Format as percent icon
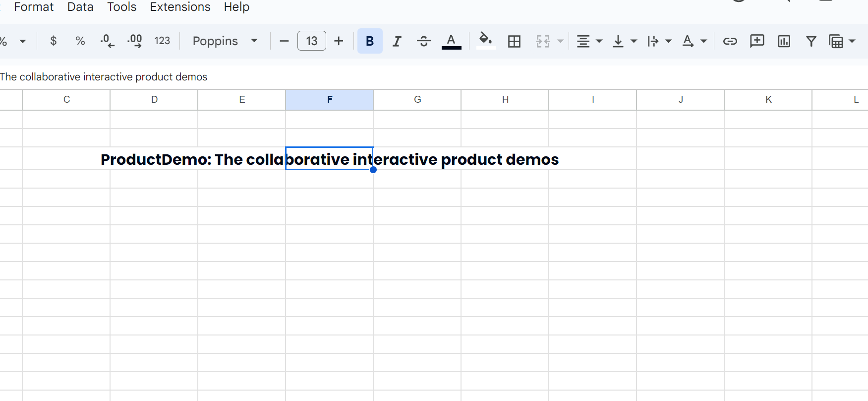Viewport: 868px width, 401px height. coord(80,41)
